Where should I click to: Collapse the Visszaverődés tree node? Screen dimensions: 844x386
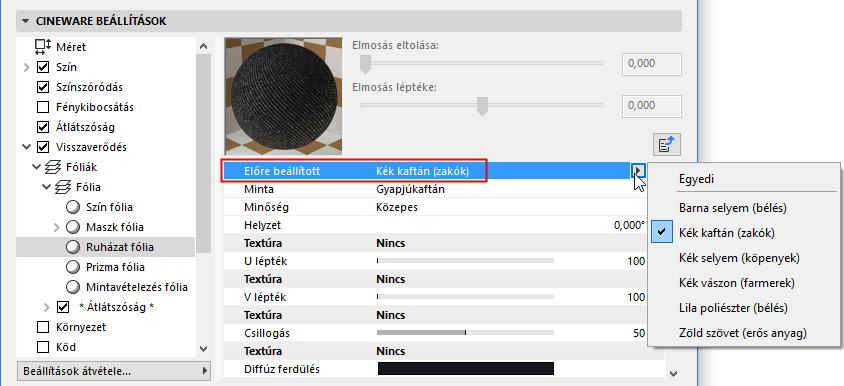point(26,147)
